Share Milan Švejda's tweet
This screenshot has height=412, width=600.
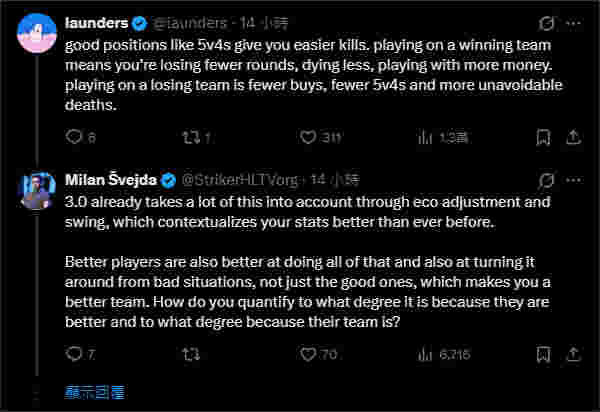(x=574, y=353)
